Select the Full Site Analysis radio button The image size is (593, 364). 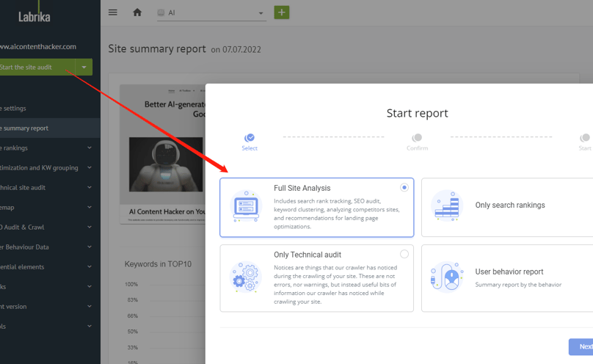[x=404, y=187]
